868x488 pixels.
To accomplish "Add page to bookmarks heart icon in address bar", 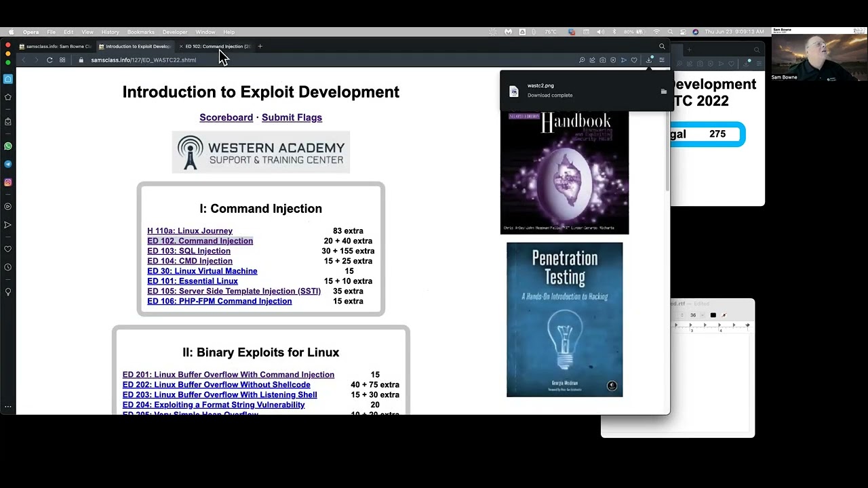I will 634,60.
